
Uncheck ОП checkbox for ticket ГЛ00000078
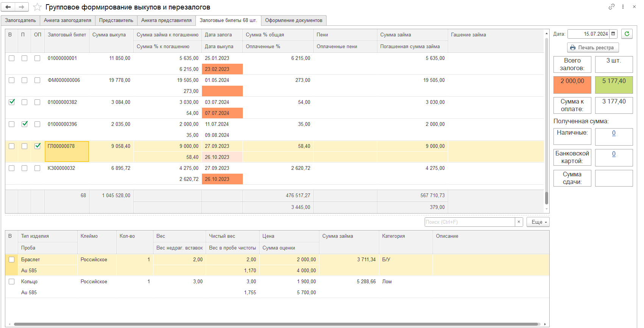[37, 146]
